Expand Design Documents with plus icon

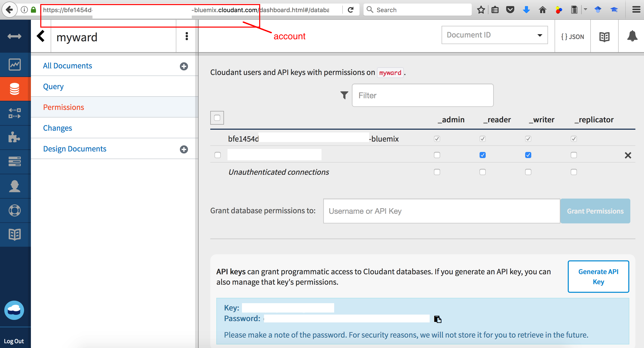click(x=184, y=149)
